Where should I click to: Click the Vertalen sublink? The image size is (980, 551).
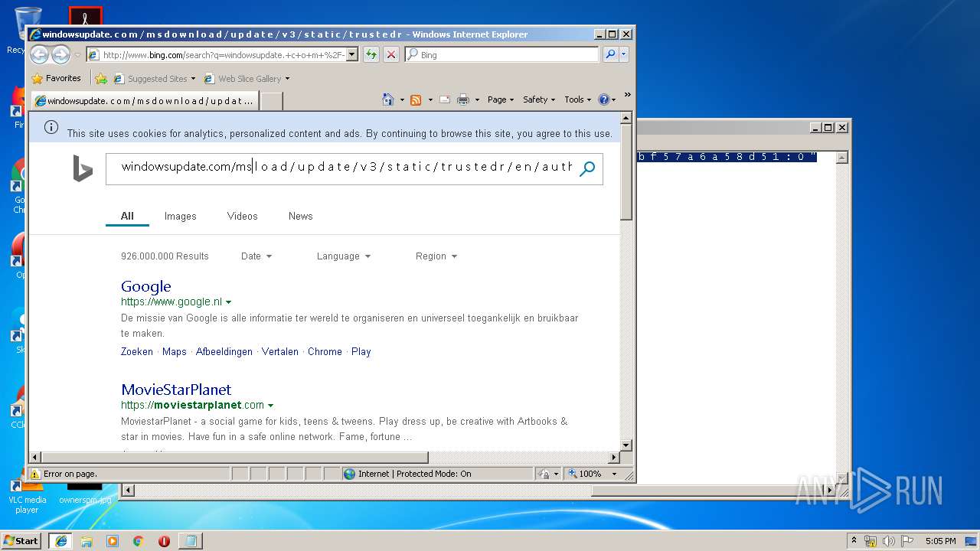(x=280, y=352)
